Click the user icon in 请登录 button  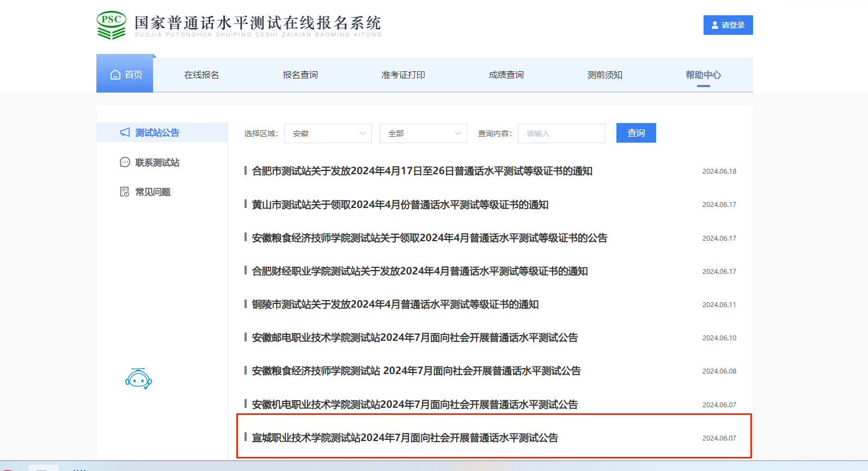coord(715,25)
